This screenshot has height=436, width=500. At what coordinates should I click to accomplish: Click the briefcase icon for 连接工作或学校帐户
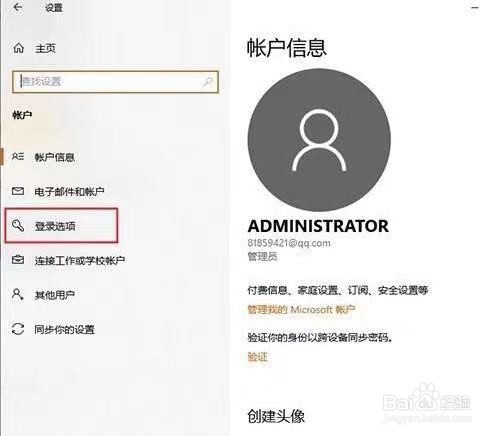[x=18, y=260]
